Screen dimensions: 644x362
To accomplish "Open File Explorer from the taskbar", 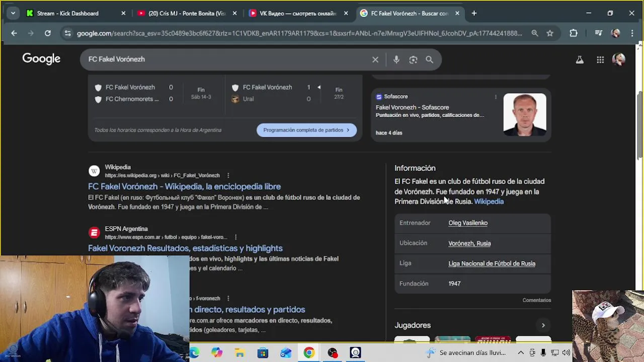I will click(x=239, y=353).
